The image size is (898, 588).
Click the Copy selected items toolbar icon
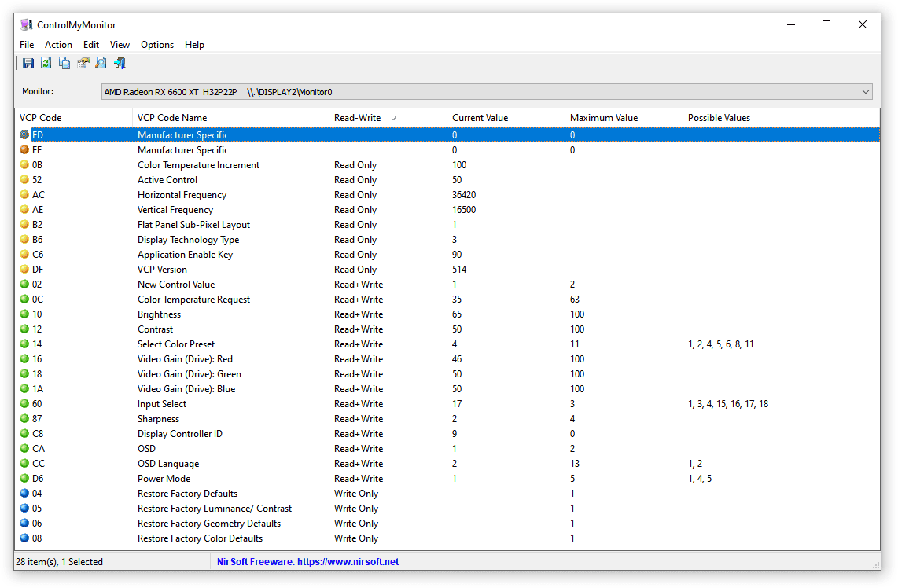[64, 64]
